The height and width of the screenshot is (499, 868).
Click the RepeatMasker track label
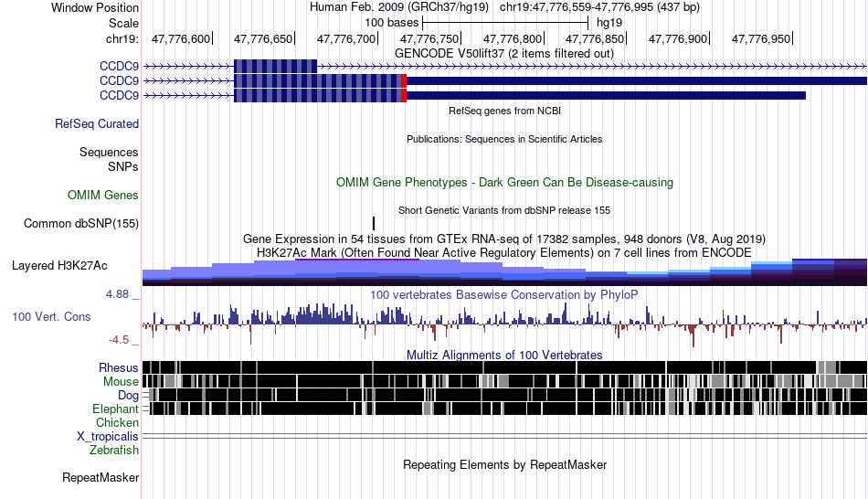tap(101, 477)
